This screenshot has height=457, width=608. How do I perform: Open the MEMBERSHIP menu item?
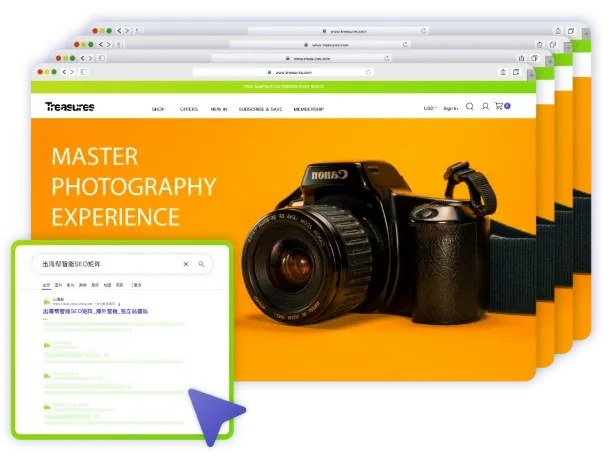(x=309, y=109)
